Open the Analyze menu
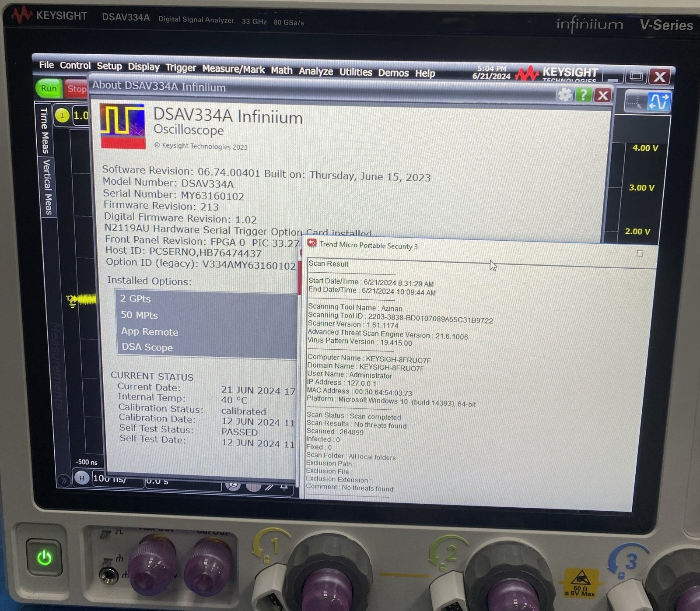Image resolution: width=700 pixels, height=611 pixels. pos(316,71)
